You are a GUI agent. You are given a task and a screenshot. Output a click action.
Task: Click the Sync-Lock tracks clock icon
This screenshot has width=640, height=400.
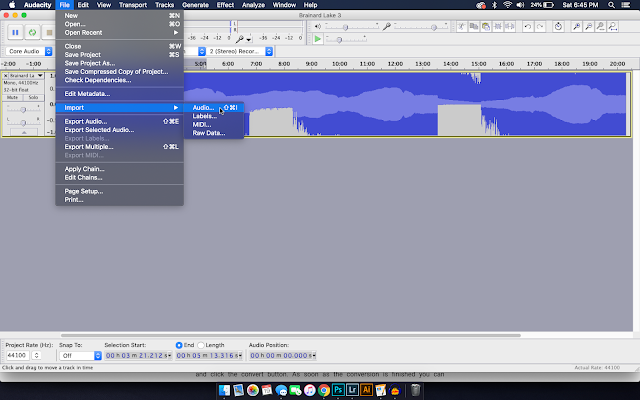click(x=558, y=27)
